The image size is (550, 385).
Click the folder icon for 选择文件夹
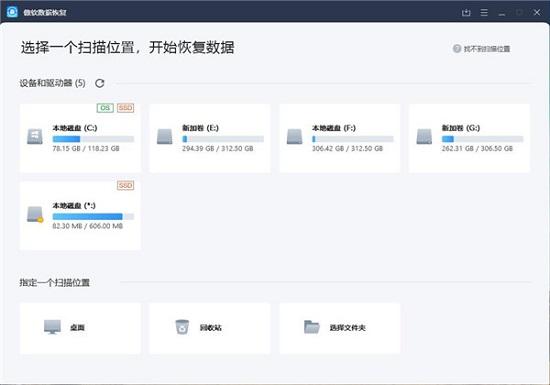311,327
